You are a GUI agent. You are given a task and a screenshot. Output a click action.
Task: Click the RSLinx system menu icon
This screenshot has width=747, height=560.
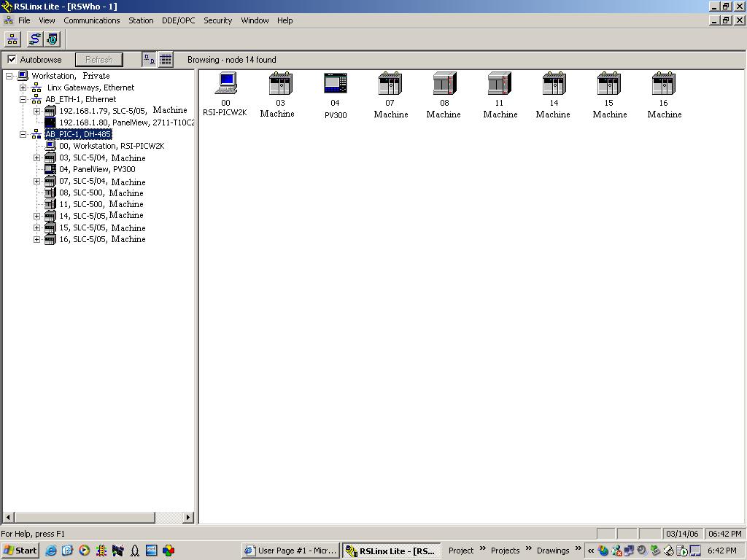[7, 6]
